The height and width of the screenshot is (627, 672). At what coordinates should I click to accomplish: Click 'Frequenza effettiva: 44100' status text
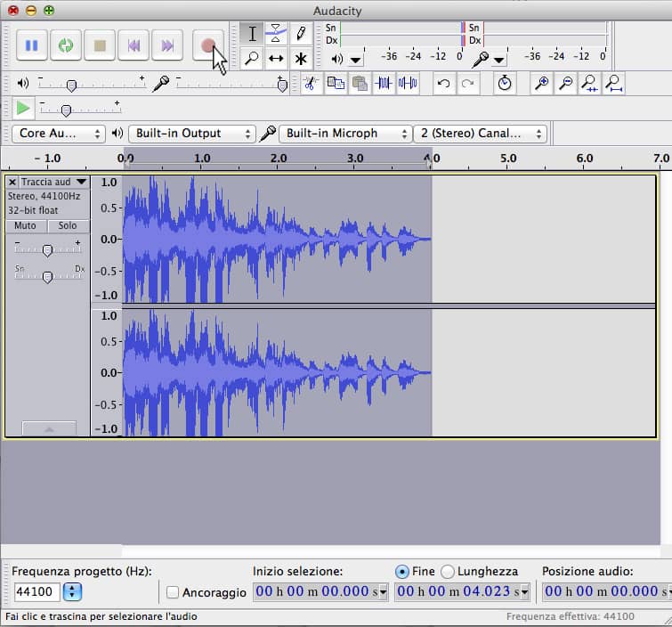[570, 616]
